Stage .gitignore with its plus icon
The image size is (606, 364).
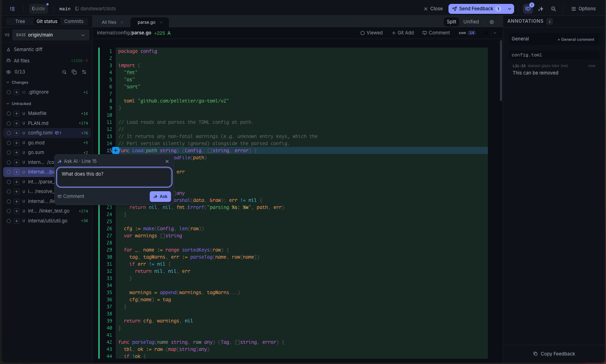[17, 92]
